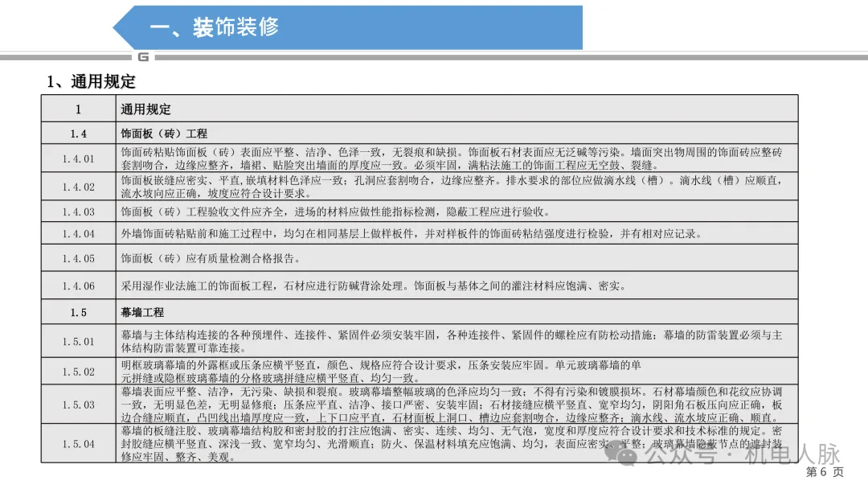Click the table header cell labeled 1
Screen dimensions: 868x489
tap(77, 109)
